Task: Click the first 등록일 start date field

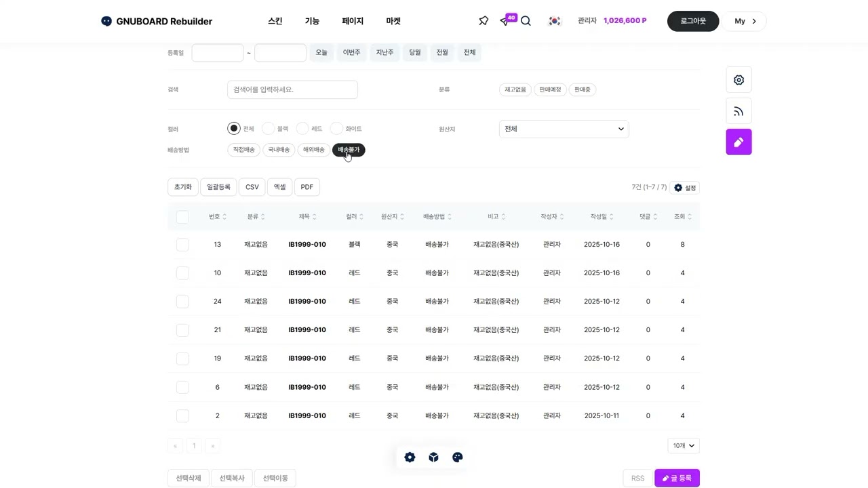Action: point(218,53)
